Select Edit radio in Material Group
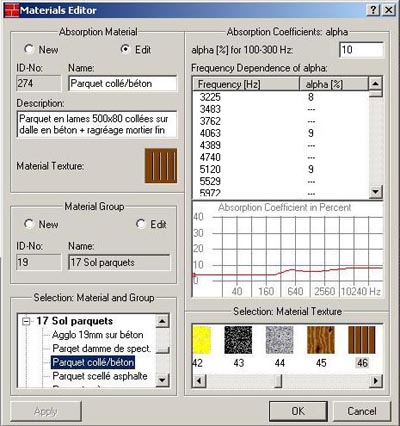 (140, 224)
